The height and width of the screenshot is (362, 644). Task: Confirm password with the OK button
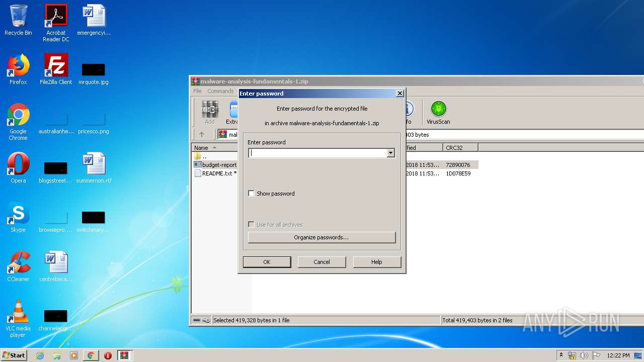click(x=267, y=262)
